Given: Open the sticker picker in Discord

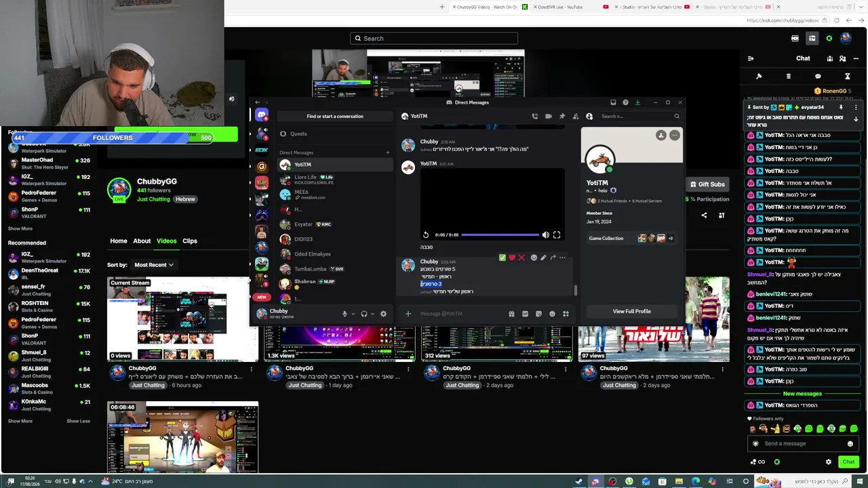Looking at the screenshot, I should (538, 314).
